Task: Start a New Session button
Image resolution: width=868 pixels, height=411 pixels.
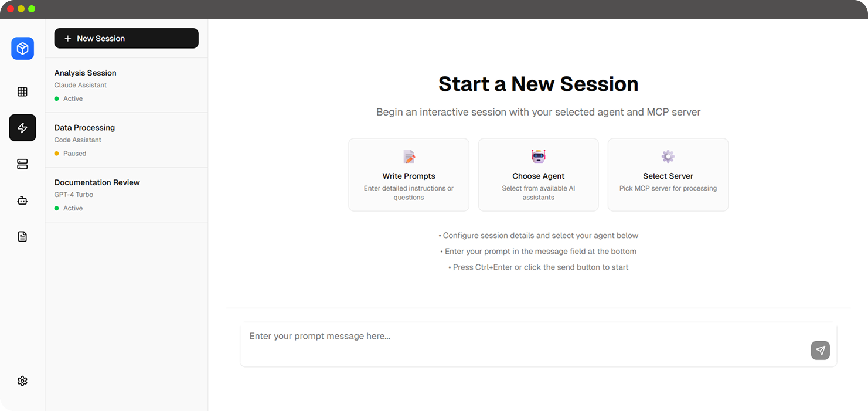Action: [126, 38]
